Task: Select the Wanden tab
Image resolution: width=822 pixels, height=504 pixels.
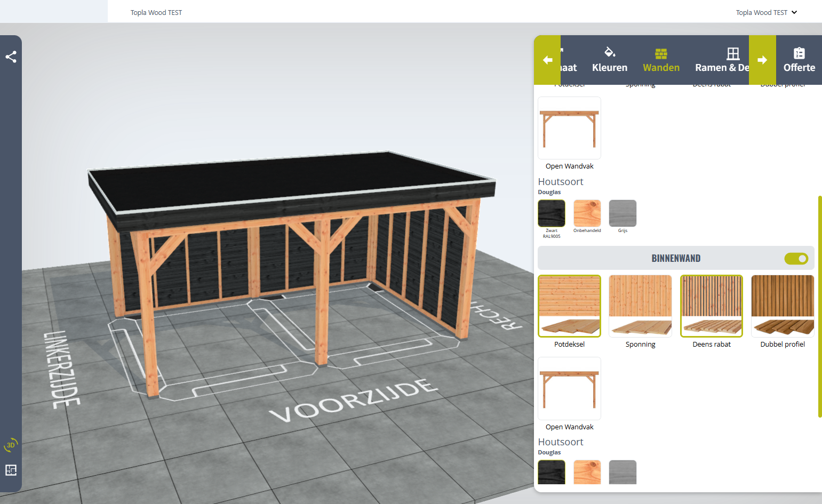Action: [x=661, y=60]
